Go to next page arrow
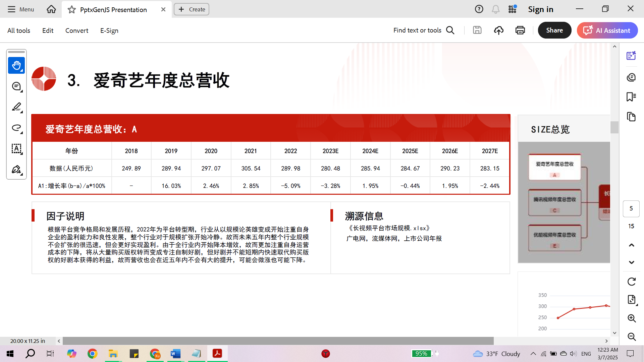Screen dimensions: 644x362 632,262
